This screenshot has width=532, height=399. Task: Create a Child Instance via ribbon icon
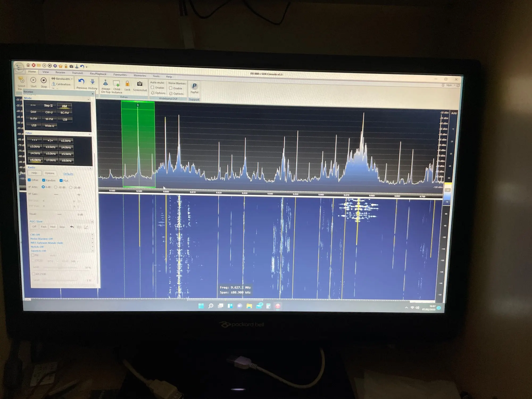[x=117, y=84]
